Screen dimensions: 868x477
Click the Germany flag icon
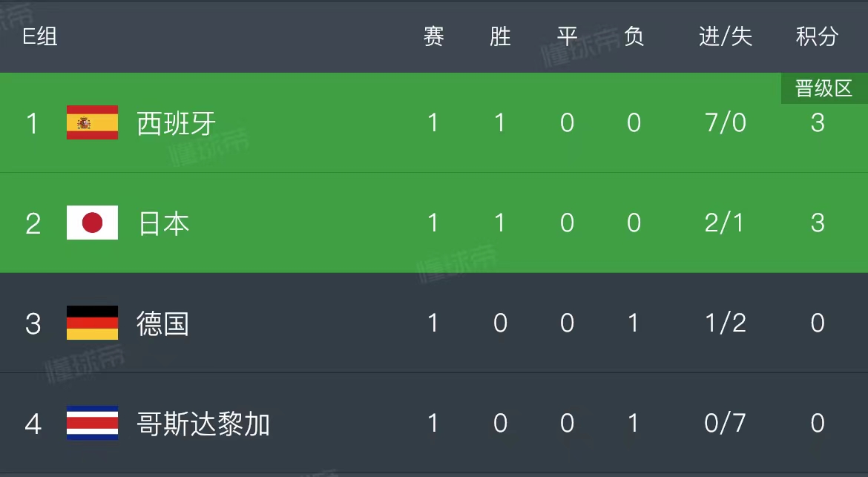91,323
